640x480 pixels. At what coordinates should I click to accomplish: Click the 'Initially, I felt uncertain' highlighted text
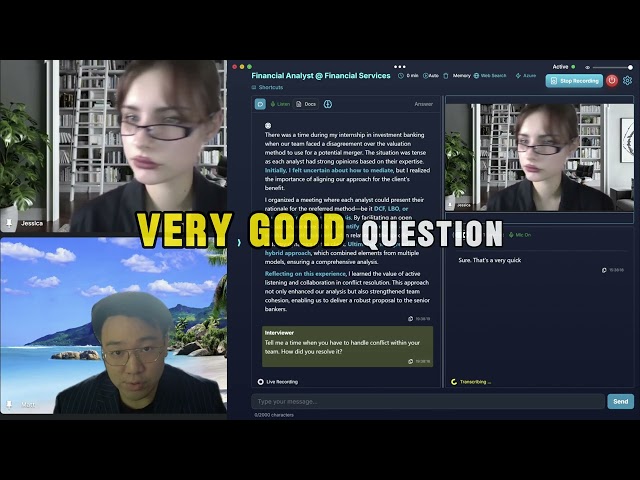[x=329, y=171]
